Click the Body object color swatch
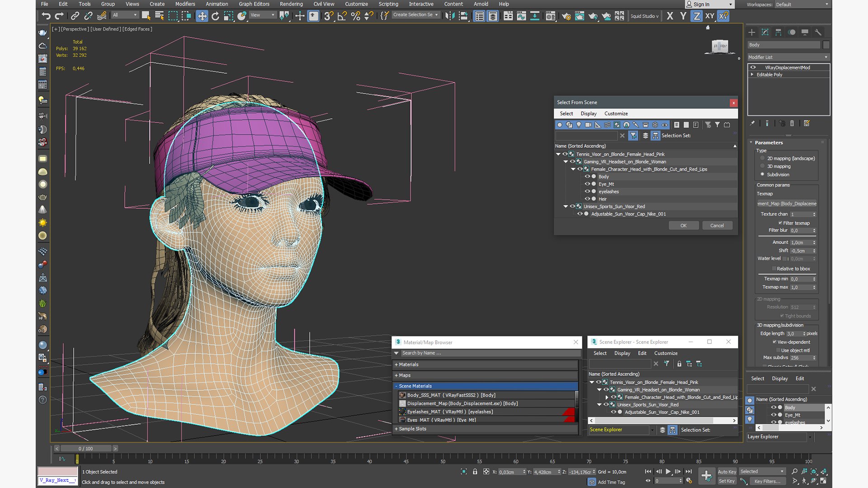868x488 pixels. click(x=826, y=45)
